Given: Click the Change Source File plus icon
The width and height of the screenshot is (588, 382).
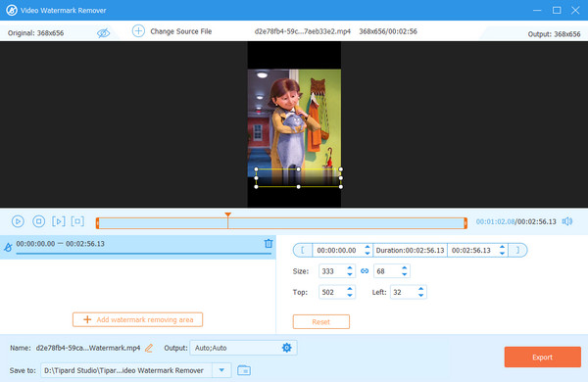Looking at the screenshot, I should point(138,31).
